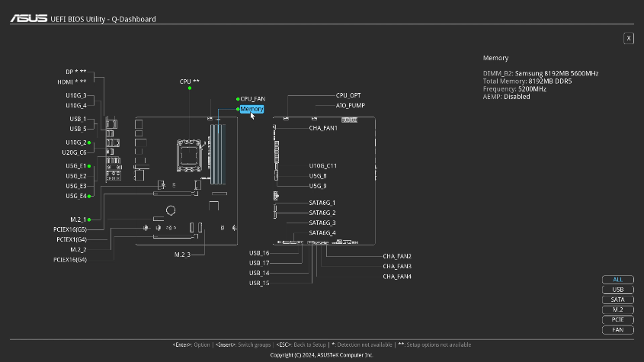The height and width of the screenshot is (362, 644).
Task: Click the AIO_PUMP header label
Action: (351, 106)
